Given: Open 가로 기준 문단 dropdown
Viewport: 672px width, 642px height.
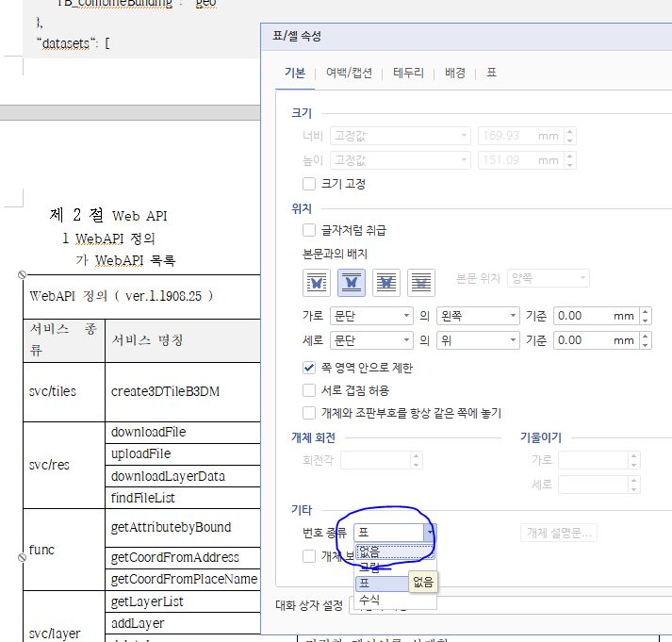Looking at the screenshot, I should 371,316.
